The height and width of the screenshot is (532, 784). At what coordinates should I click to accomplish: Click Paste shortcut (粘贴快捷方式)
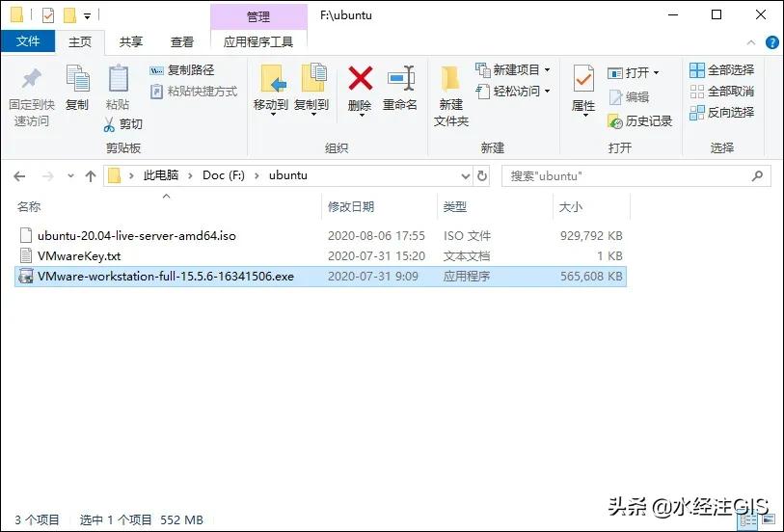[x=194, y=92]
